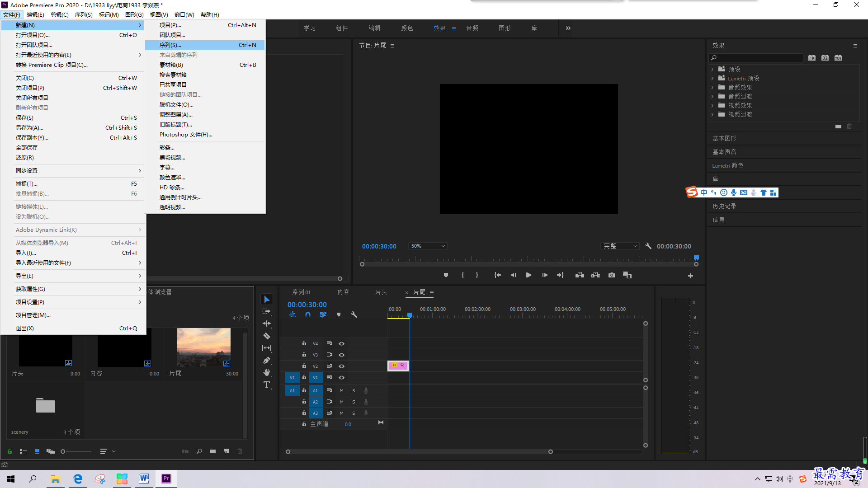Choose 序列(S)... from New submenu
Viewport: 868px width, 488px height.
point(205,45)
